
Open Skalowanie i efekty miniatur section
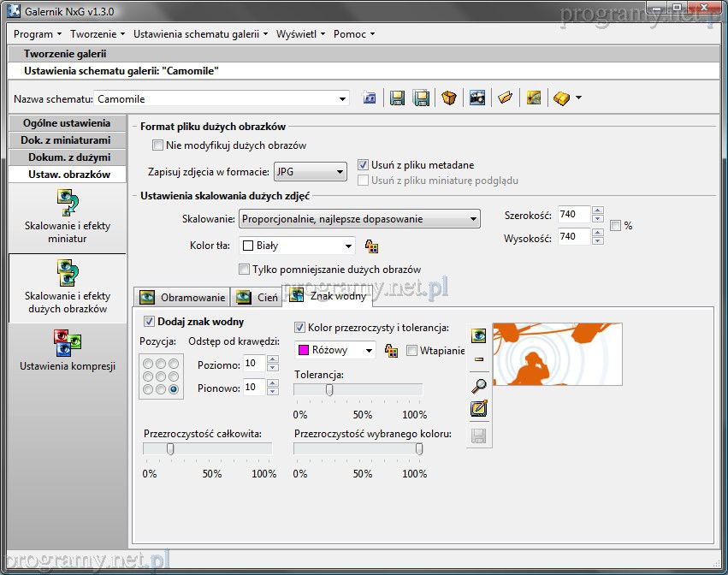68,218
